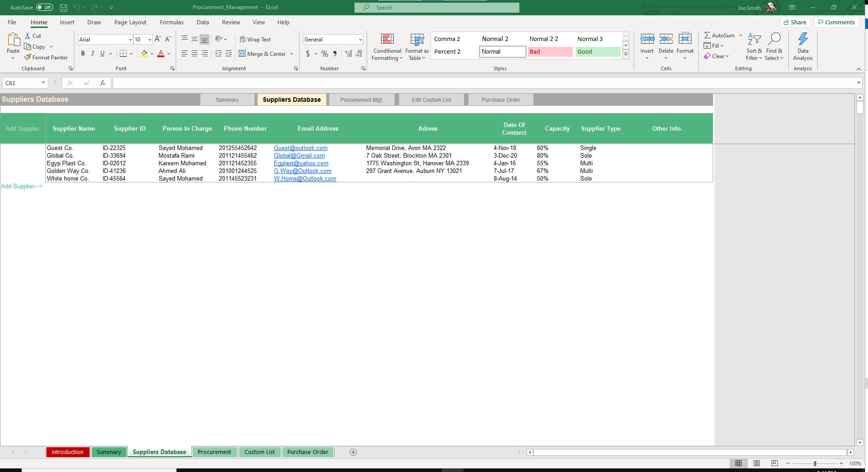868x472 pixels.
Task: Click the Save icon in title bar
Action: tap(64, 8)
